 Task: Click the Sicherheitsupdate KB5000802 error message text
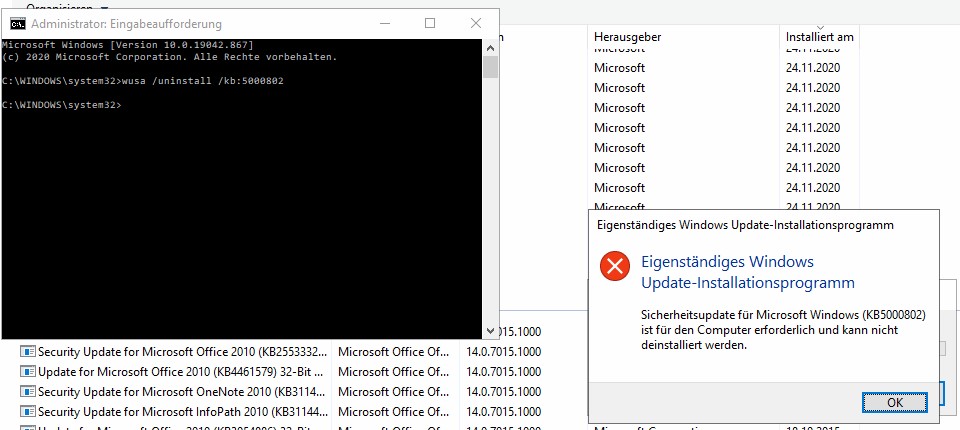pyautogui.click(x=782, y=330)
